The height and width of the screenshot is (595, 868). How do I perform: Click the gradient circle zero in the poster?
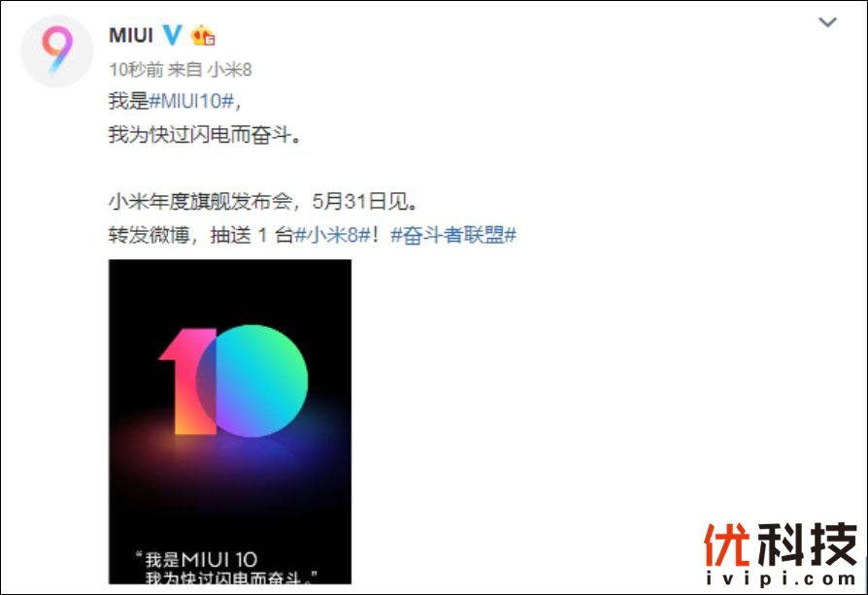pos(252,380)
